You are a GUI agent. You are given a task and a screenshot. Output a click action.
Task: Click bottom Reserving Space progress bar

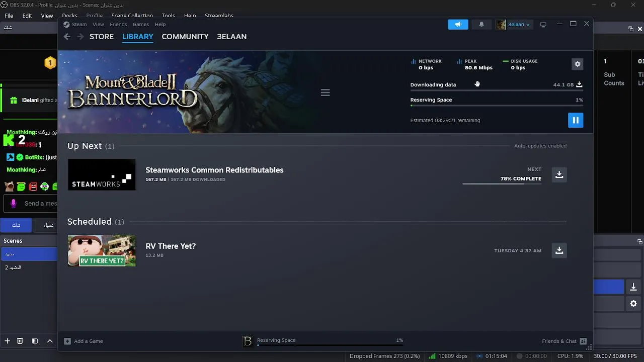coord(330,346)
